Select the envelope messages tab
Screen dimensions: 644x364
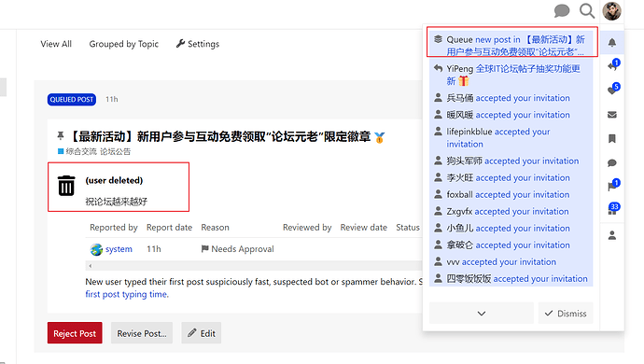[x=612, y=115]
